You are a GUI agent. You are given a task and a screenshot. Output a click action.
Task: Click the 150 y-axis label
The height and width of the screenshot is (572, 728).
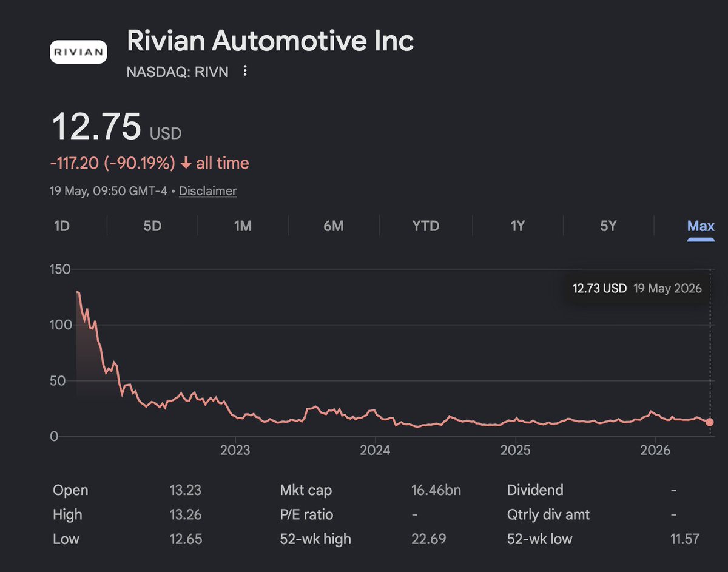coord(60,269)
